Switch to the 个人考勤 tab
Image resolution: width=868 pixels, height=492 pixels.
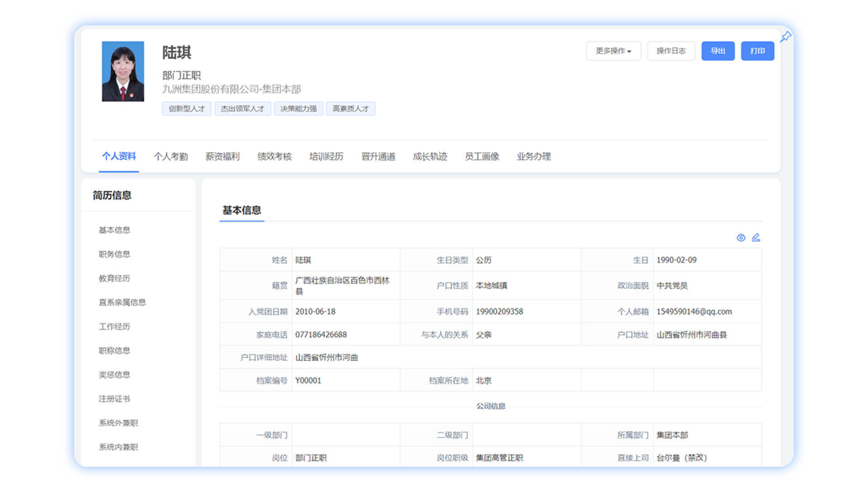coord(171,156)
